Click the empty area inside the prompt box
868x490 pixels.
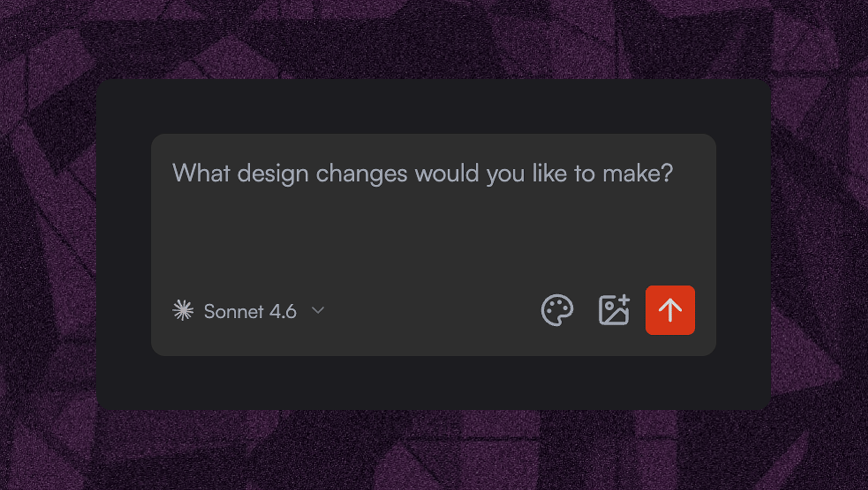[x=433, y=236]
